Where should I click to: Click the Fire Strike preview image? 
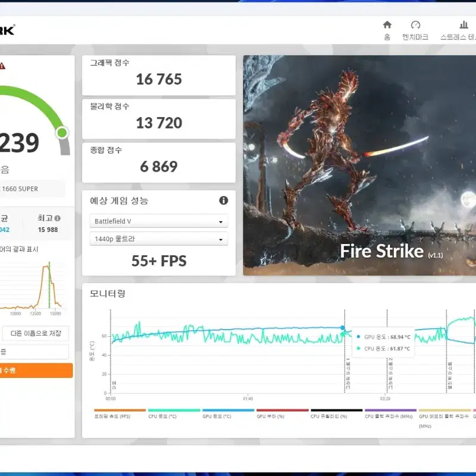pyautogui.click(x=359, y=165)
